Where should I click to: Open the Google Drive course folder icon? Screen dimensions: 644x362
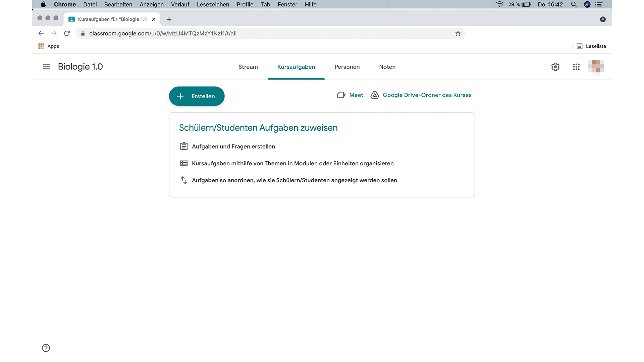coord(375,95)
